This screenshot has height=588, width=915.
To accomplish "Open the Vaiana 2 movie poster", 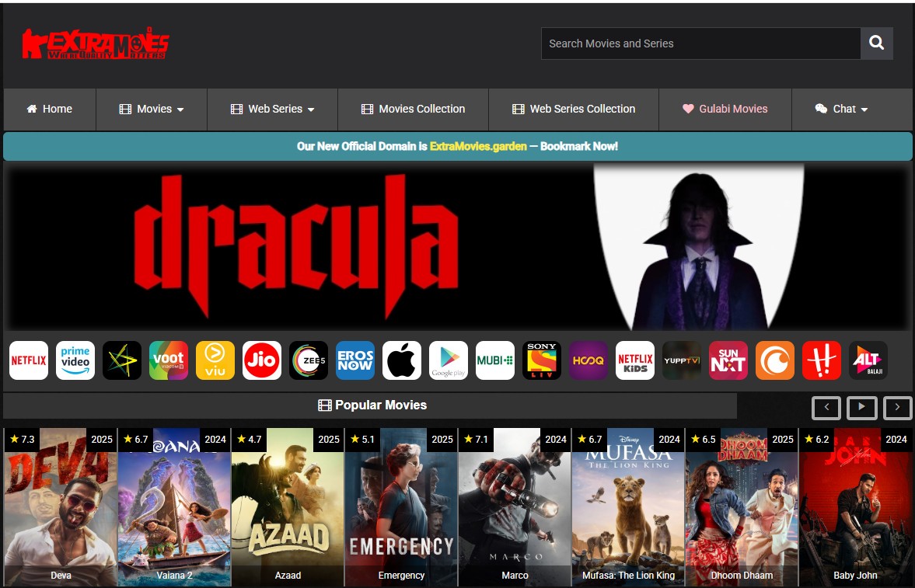I will pyautogui.click(x=174, y=507).
